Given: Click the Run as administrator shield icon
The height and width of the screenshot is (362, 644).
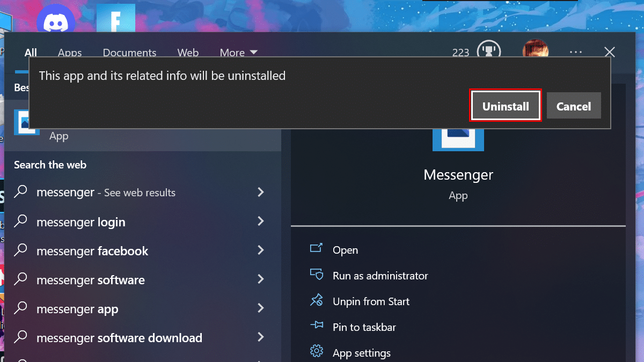Looking at the screenshot, I should tap(317, 275).
